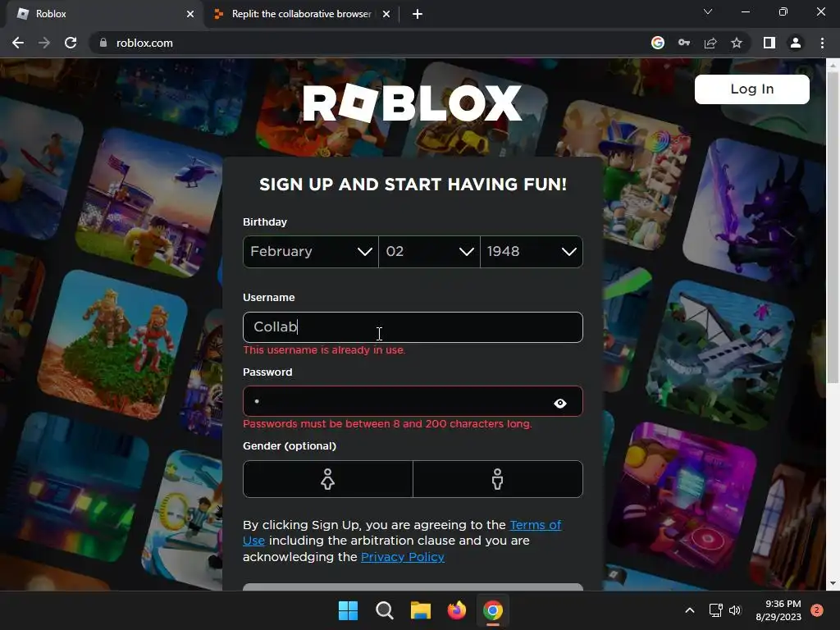The height and width of the screenshot is (630, 840).
Task: Open the browser side panel
Action: tap(769, 43)
